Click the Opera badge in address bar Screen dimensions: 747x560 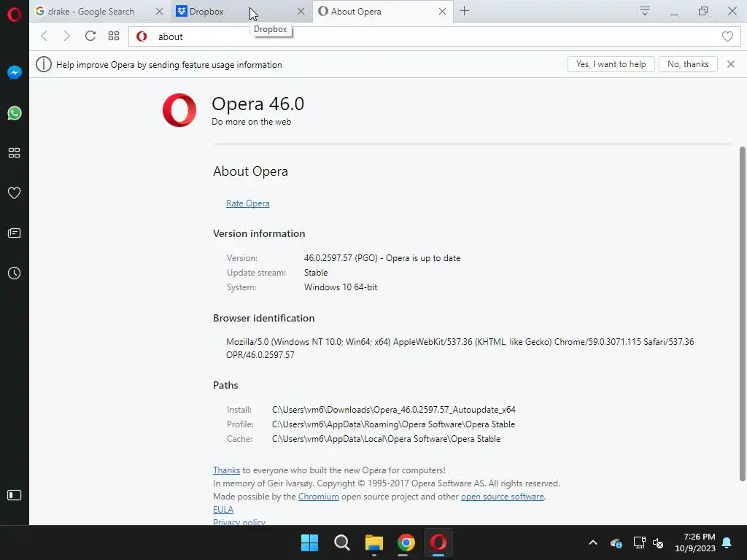pos(142,36)
